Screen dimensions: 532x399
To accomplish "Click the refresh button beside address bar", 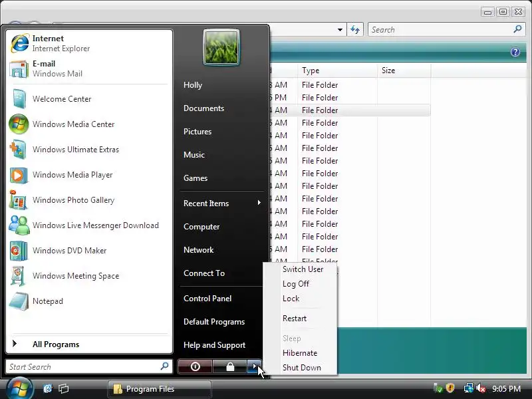I will click(355, 29).
